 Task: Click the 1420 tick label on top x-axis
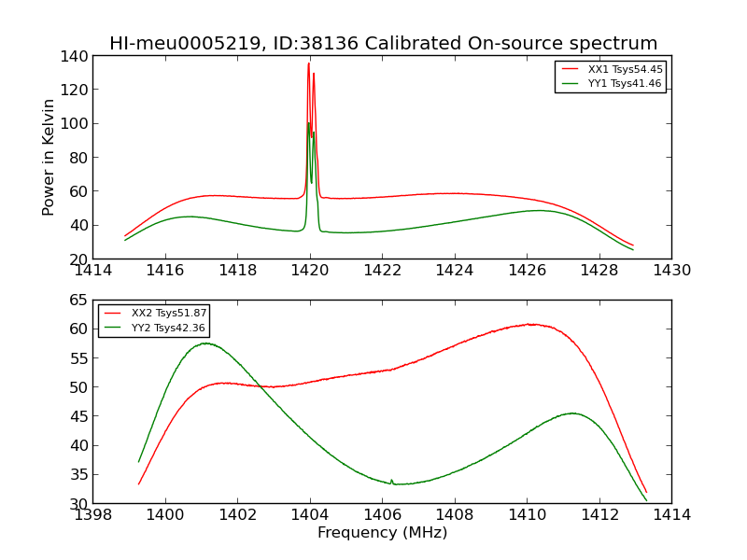[310, 271]
